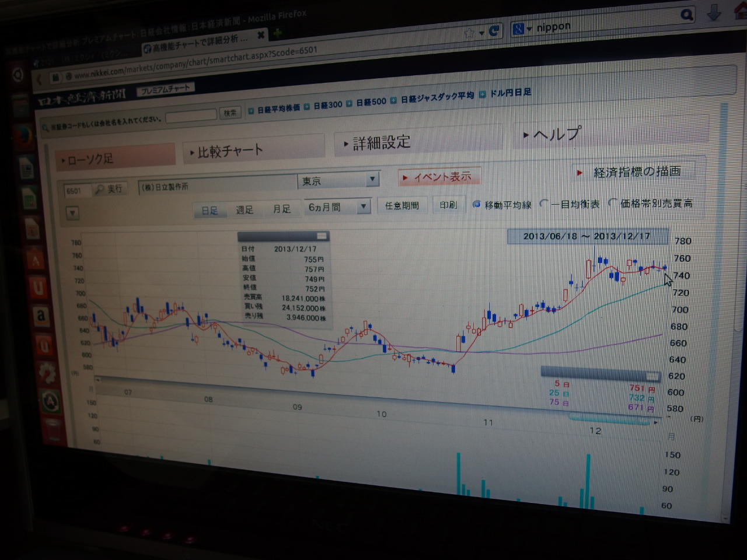Select the 一目均衡表 radio button
The height and width of the screenshot is (560, 747).
pyautogui.click(x=544, y=204)
